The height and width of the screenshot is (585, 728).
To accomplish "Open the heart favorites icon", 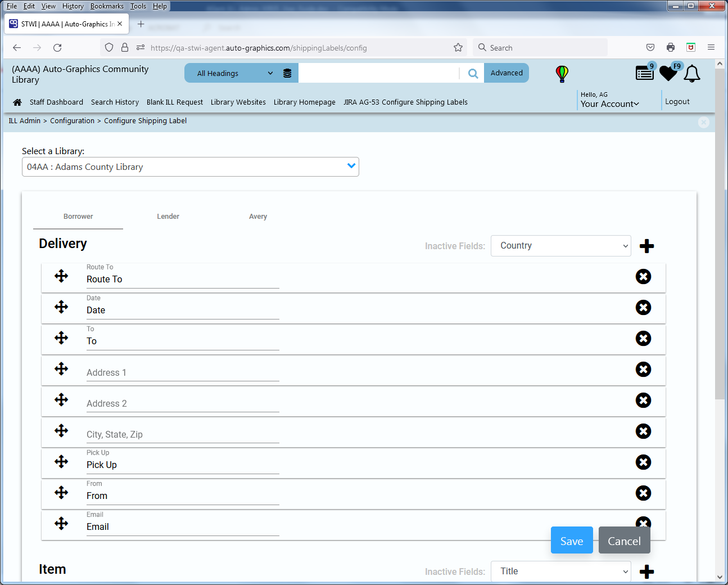I will pyautogui.click(x=669, y=73).
